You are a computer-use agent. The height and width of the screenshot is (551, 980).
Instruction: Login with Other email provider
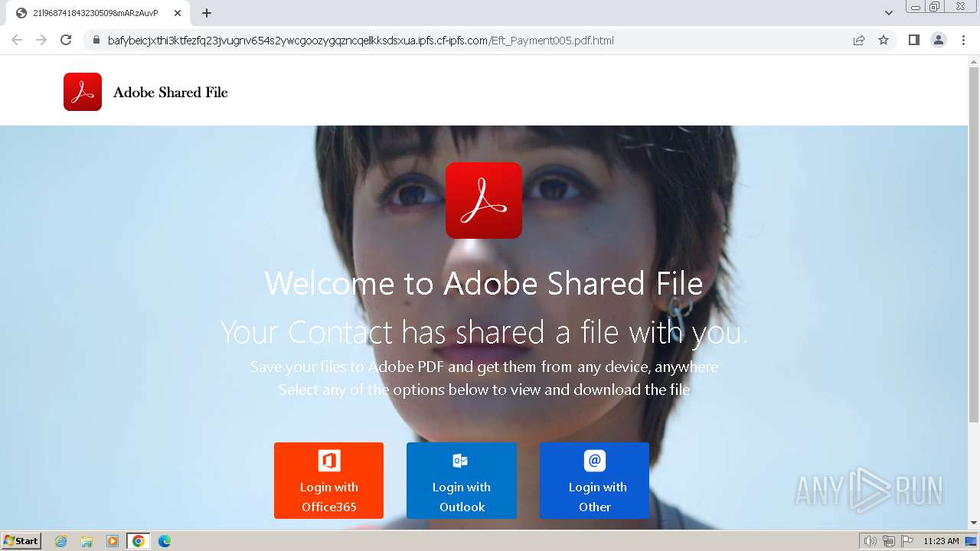pos(594,481)
